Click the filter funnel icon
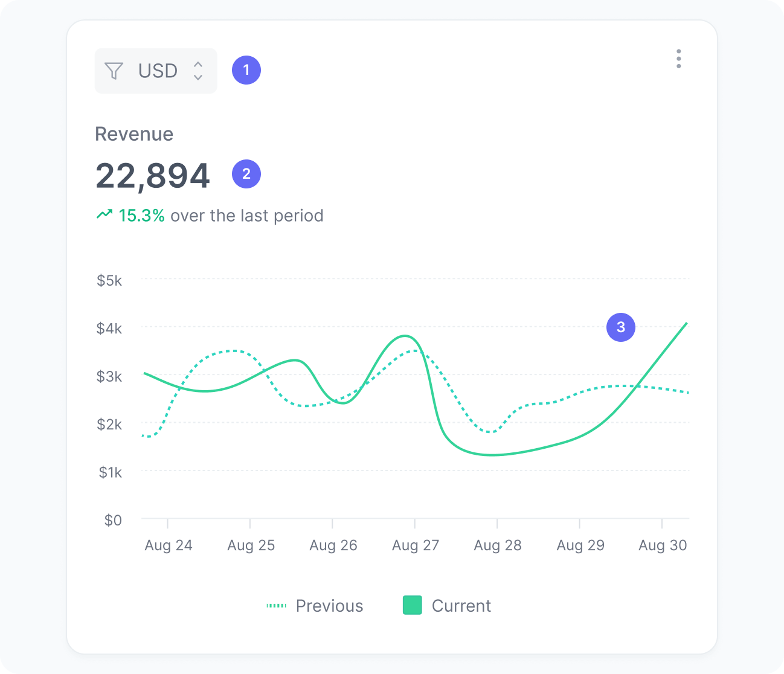 [x=115, y=71]
